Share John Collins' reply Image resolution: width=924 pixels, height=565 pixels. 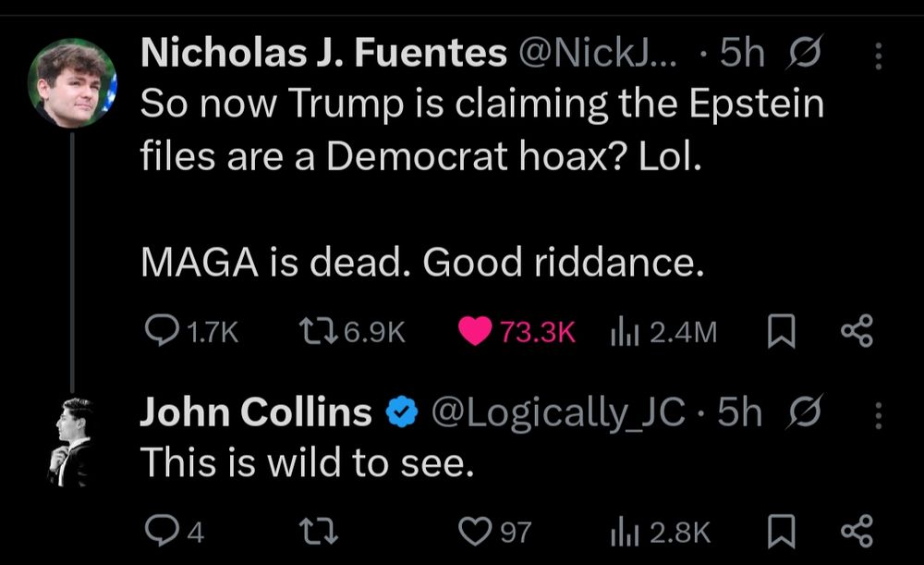[x=857, y=531]
